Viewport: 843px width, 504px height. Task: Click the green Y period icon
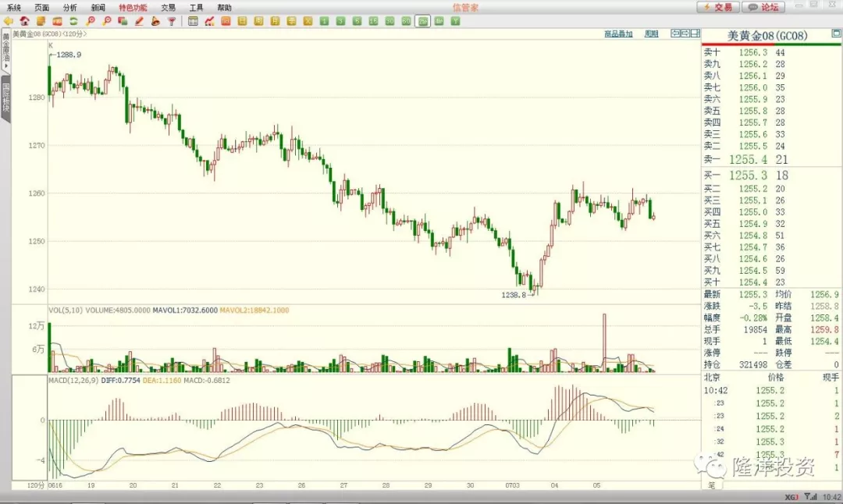click(x=455, y=21)
